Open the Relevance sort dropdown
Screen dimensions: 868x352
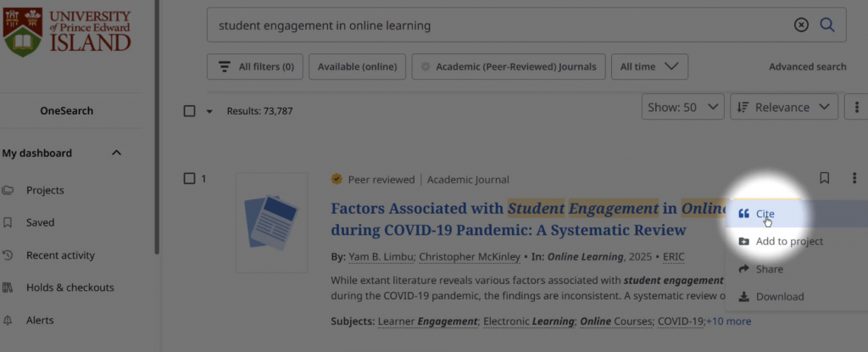click(x=783, y=107)
